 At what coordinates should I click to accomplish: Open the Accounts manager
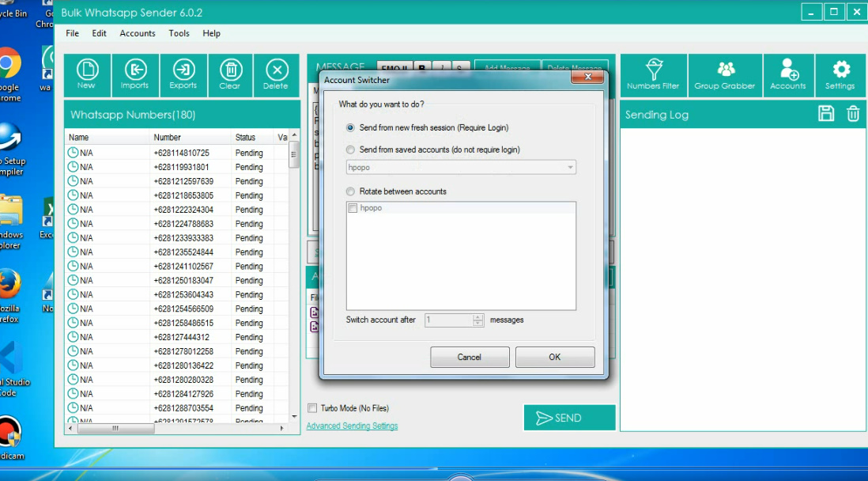[x=788, y=75]
